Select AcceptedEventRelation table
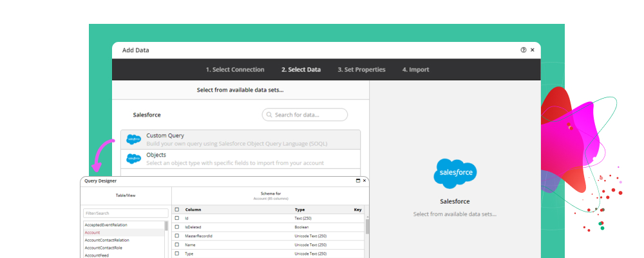 pos(124,225)
